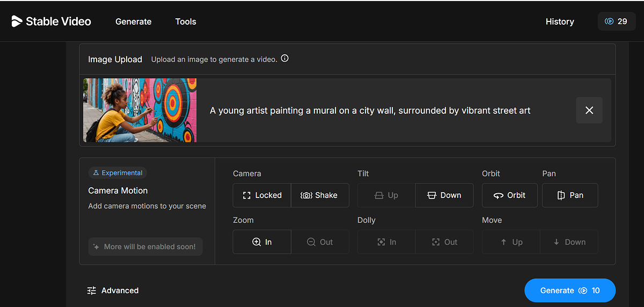Image resolution: width=644 pixels, height=307 pixels.
Task: Click the blue Generate button
Action: 570,290
